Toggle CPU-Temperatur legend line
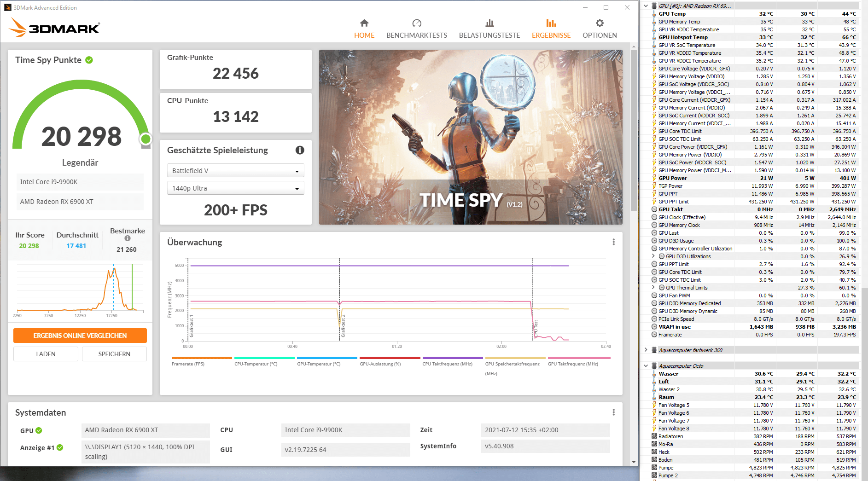Viewport: 868px width, 481px height. [x=264, y=358]
